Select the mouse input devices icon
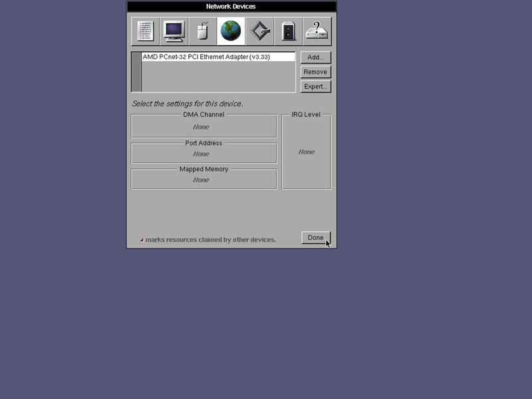Image resolution: width=532 pixels, height=399 pixels. point(203,31)
